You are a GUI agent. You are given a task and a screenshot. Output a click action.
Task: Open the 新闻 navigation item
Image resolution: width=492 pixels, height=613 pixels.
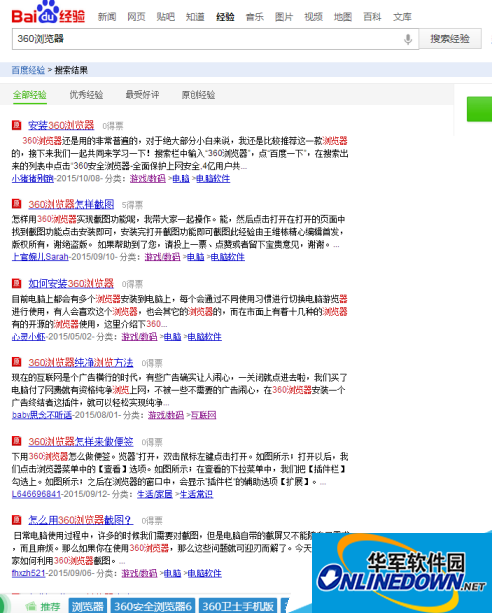[x=107, y=17]
